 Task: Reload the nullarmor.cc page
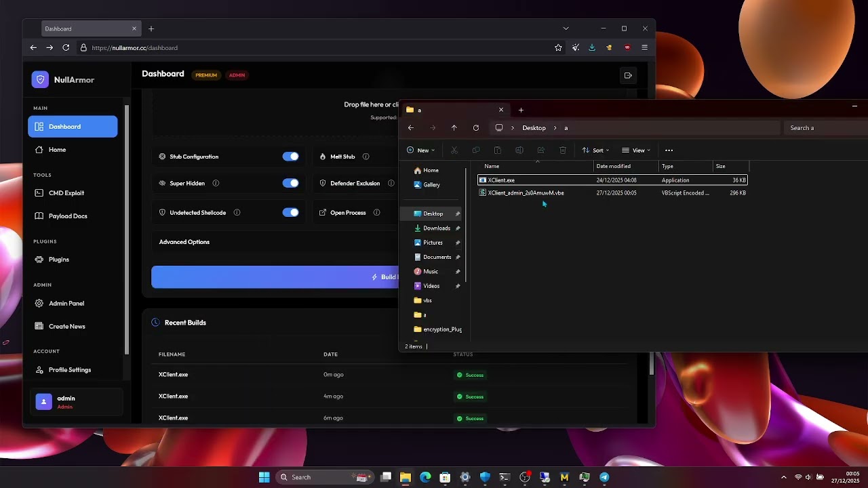[x=66, y=47]
